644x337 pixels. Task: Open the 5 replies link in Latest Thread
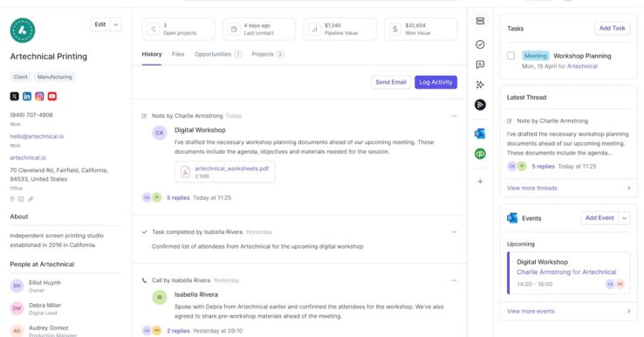(544, 167)
